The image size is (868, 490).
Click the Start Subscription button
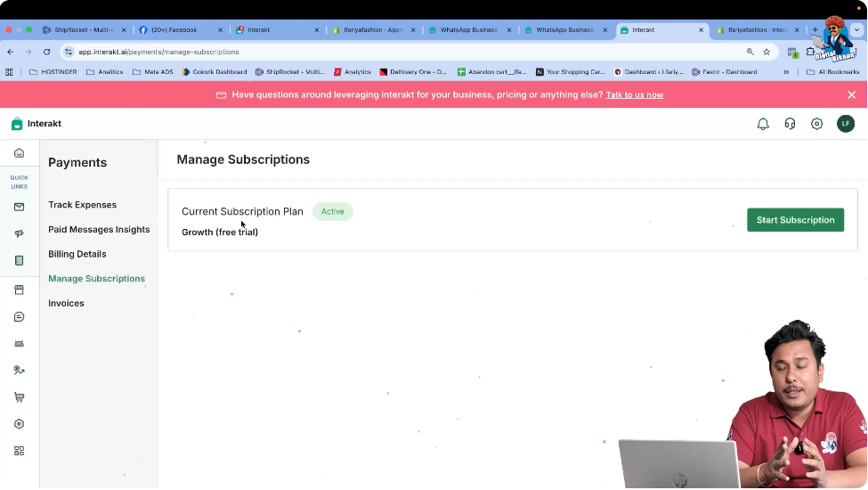coord(796,220)
